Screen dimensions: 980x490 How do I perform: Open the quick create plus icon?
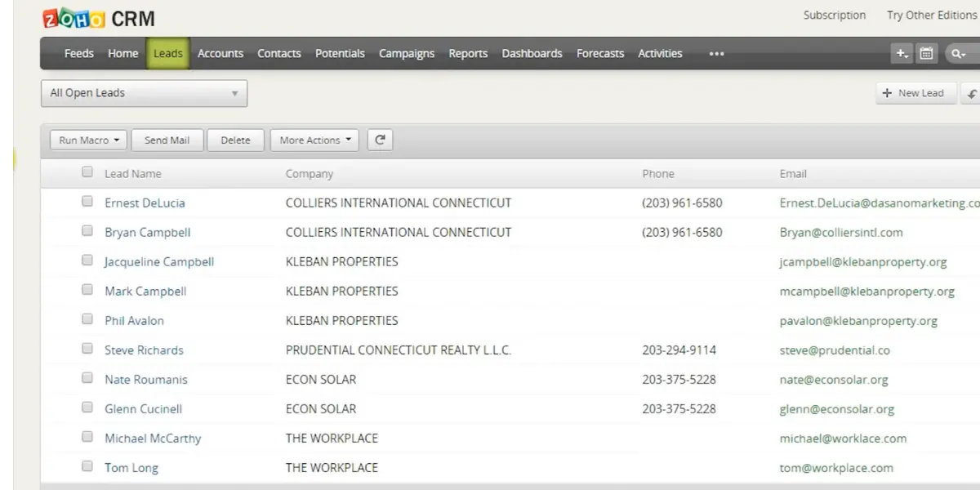(x=902, y=54)
